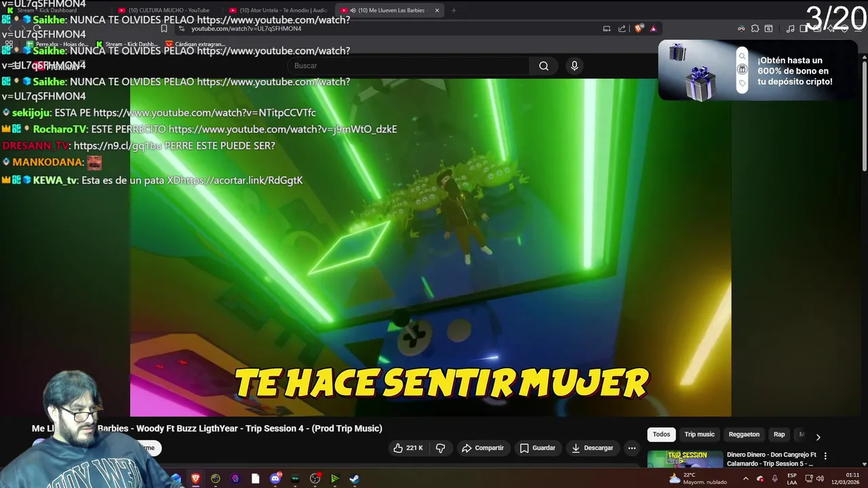Open the Compartir share option

(482, 448)
